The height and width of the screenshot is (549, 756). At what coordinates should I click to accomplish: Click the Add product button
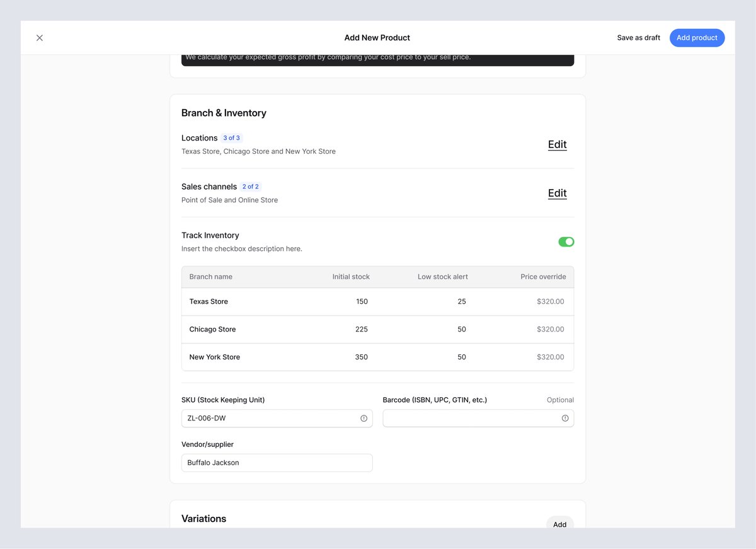pos(697,38)
